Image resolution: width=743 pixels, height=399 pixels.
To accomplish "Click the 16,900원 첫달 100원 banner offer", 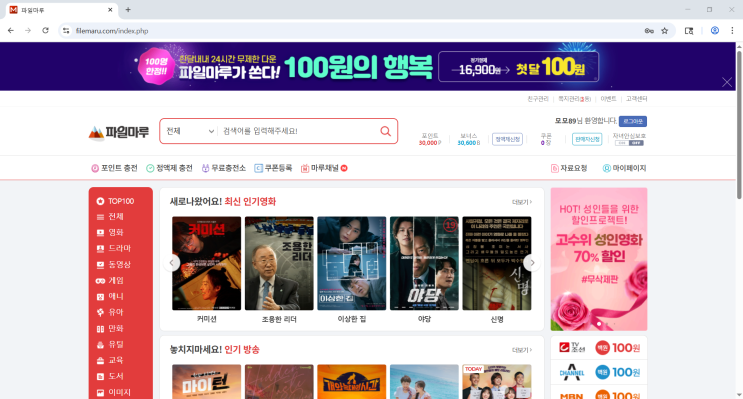I will (518, 67).
